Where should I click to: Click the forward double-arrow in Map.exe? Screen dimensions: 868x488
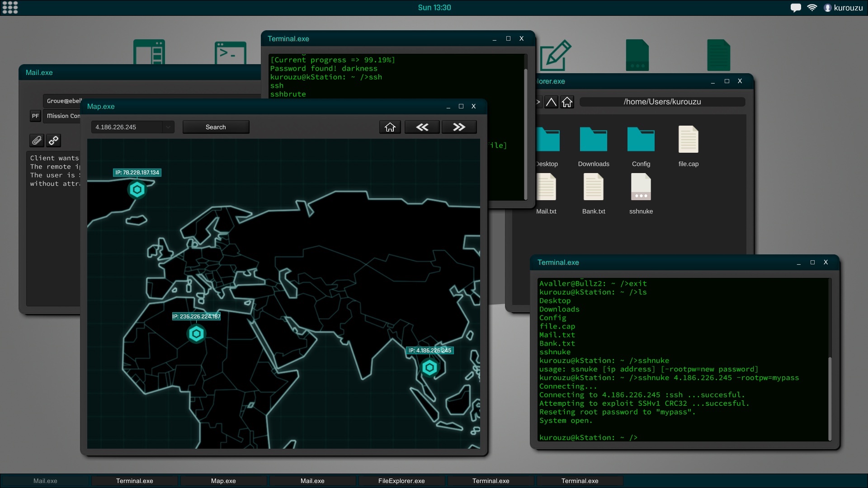[458, 127]
